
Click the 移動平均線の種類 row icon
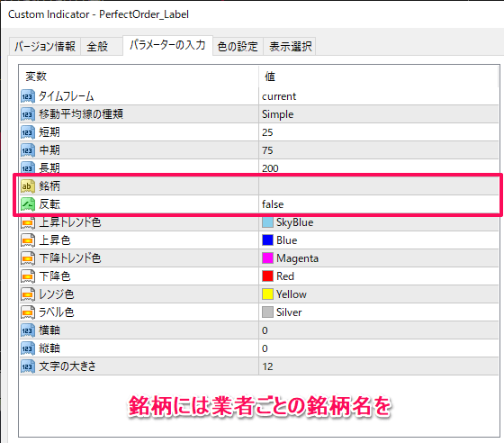(28, 114)
